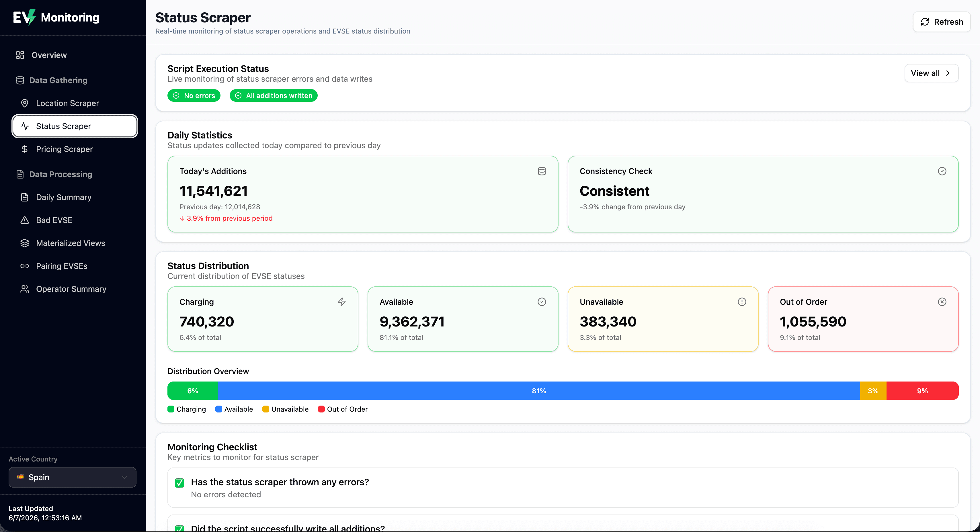Click the Status Scraper pulse icon

[25, 126]
